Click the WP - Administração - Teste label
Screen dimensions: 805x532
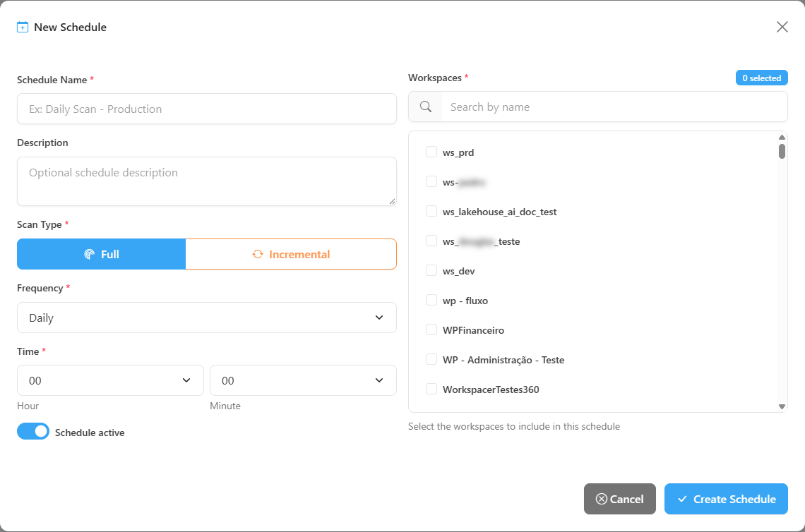click(503, 360)
